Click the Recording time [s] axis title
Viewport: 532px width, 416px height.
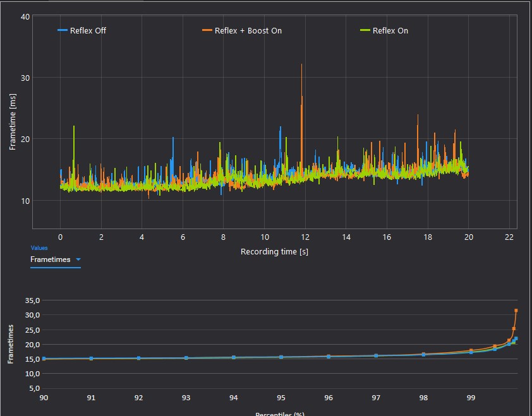[274, 252]
